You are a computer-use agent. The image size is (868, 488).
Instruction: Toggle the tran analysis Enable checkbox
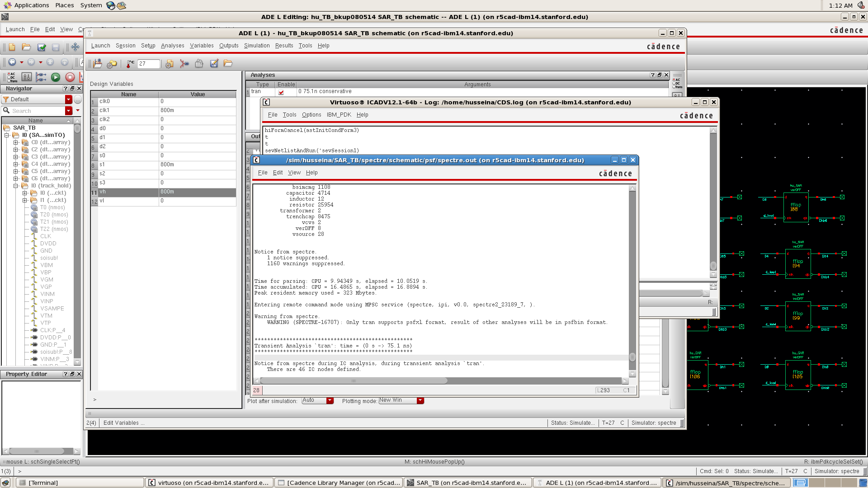[x=281, y=92]
